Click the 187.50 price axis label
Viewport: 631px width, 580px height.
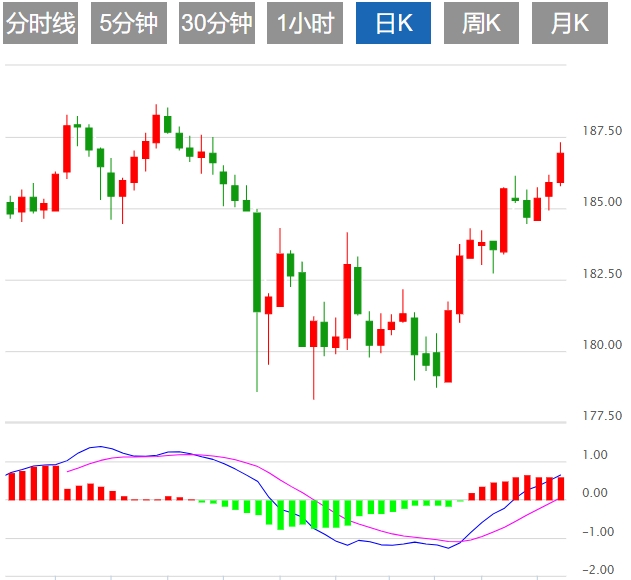point(602,131)
